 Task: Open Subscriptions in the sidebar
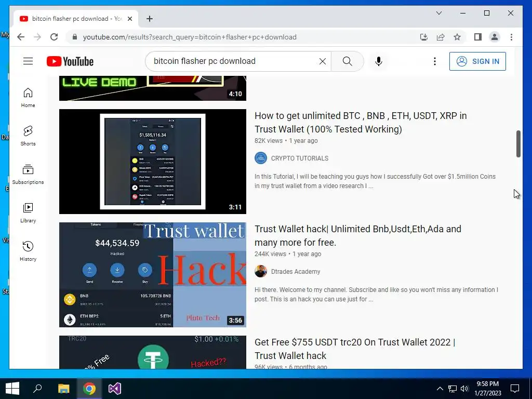[x=28, y=175]
